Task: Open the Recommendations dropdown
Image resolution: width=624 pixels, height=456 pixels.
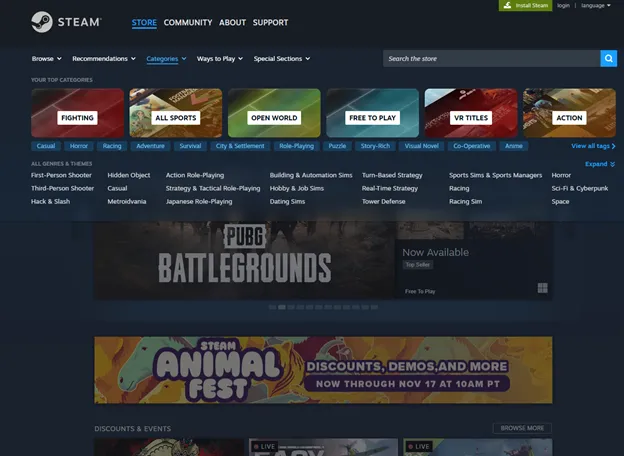Action: coord(104,58)
